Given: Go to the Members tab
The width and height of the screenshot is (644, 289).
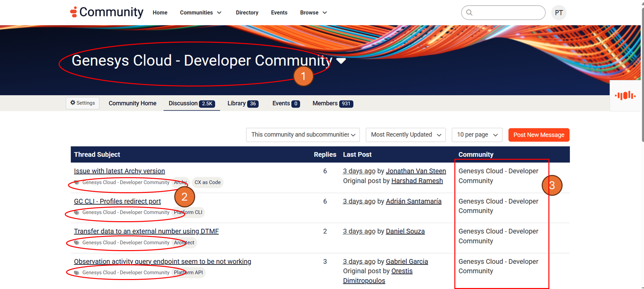Looking at the screenshot, I should [x=333, y=103].
